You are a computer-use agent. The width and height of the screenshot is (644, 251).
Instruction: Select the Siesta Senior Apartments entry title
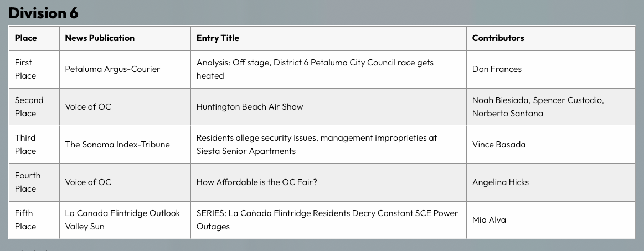(316, 145)
